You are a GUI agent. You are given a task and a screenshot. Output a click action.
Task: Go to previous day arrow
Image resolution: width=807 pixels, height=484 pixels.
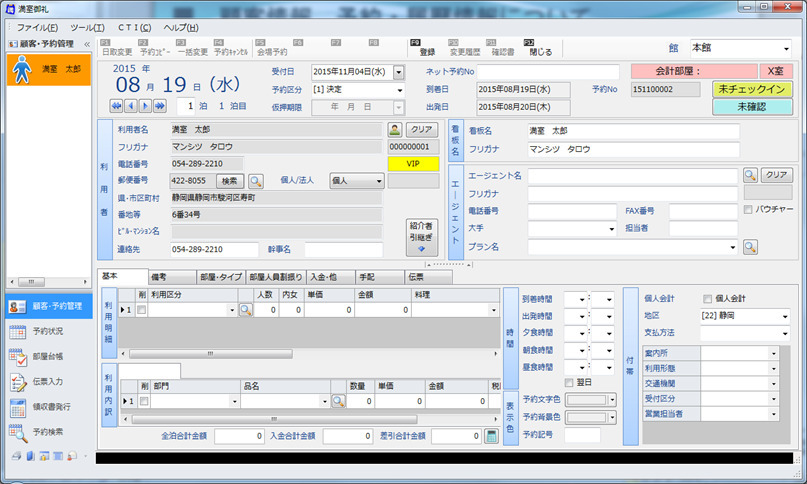pyautogui.click(x=131, y=106)
